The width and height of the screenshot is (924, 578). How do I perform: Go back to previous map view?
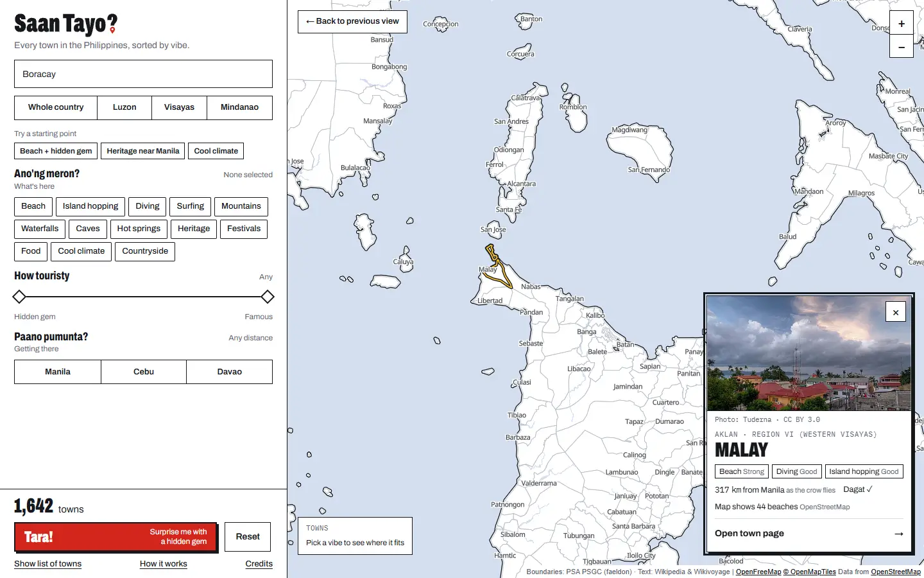pyautogui.click(x=352, y=21)
